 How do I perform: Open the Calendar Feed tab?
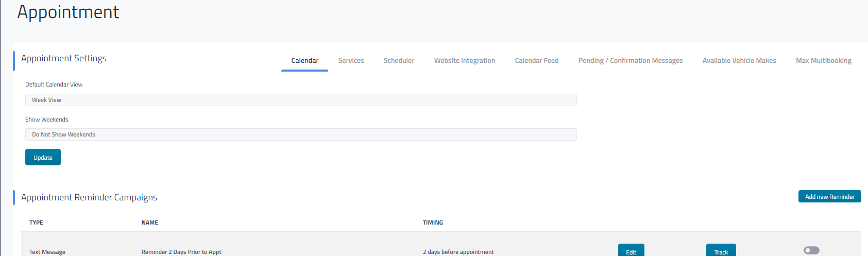537,61
